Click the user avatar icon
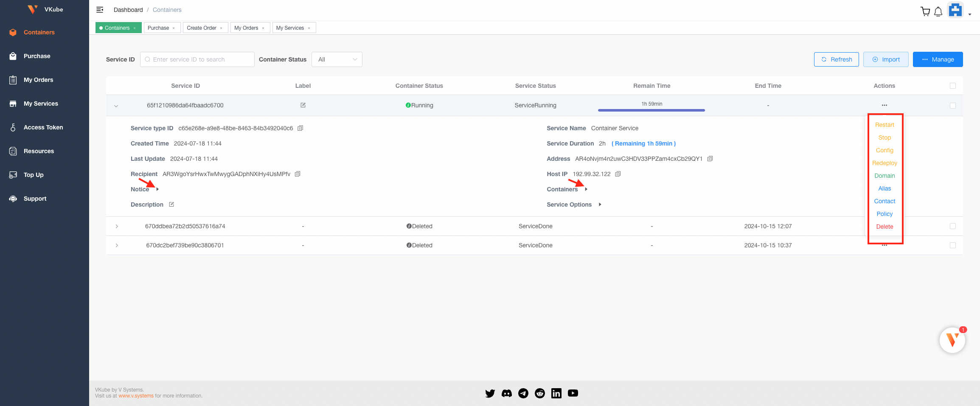Image resolution: width=980 pixels, height=406 pixels. pyautogui.click(x=955, y=10)
